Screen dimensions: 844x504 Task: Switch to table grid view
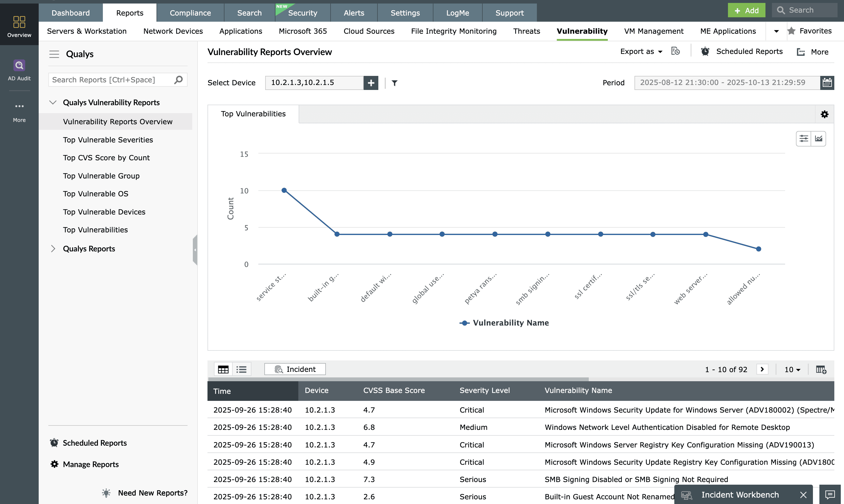click(x=223, y=369)
